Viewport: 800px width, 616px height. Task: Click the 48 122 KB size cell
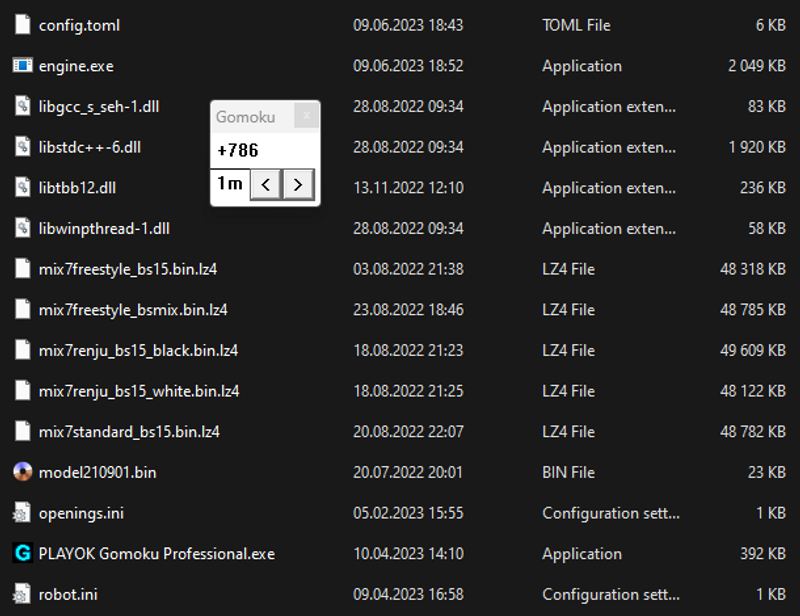(753, 391)
